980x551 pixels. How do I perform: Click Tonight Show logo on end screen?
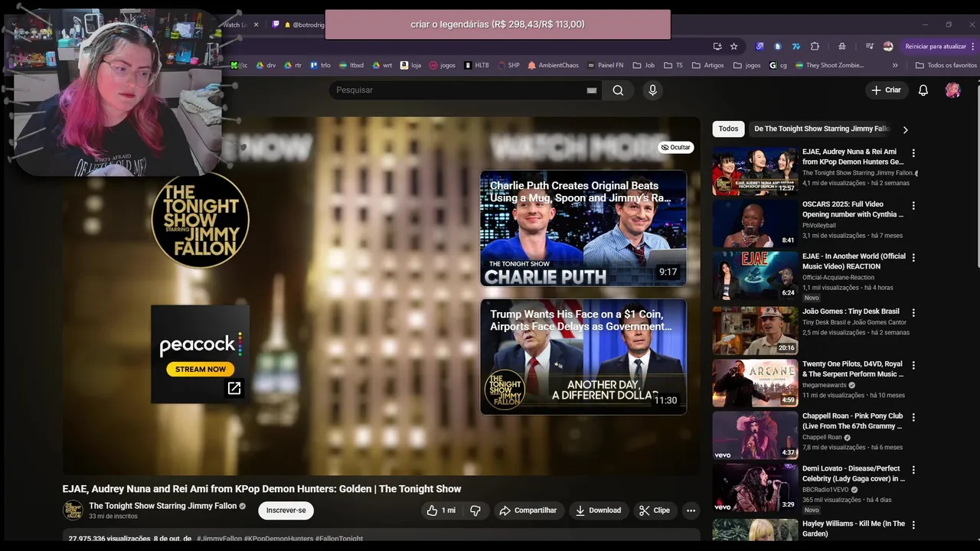coord(201,219)
